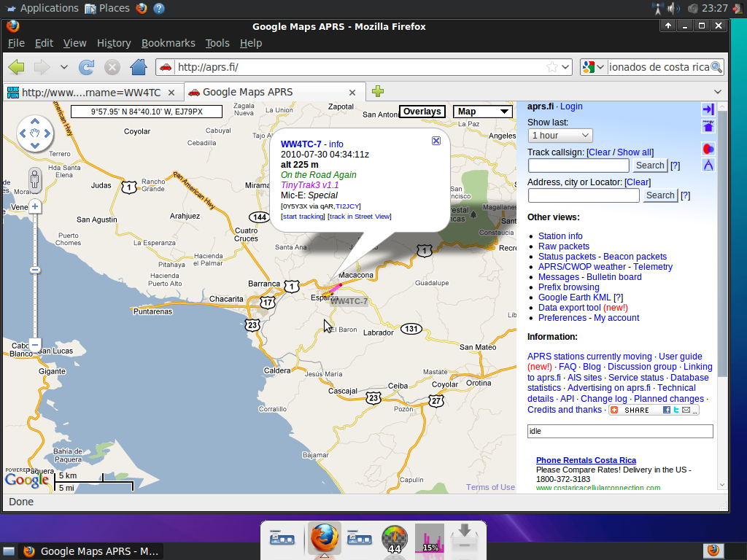Open the back/forward history dropdown arrow
The width and height of the screenshot is (747, 560).
point(64,67)
